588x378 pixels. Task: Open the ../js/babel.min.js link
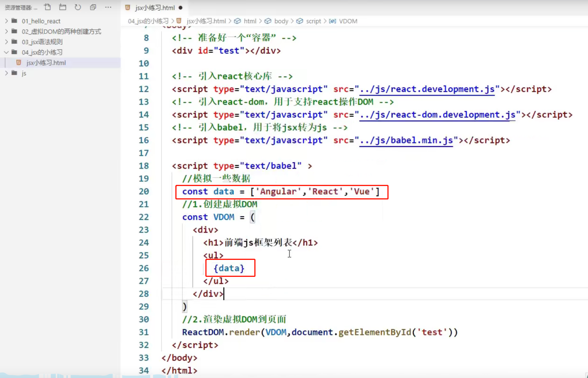[x=406, y=141]
